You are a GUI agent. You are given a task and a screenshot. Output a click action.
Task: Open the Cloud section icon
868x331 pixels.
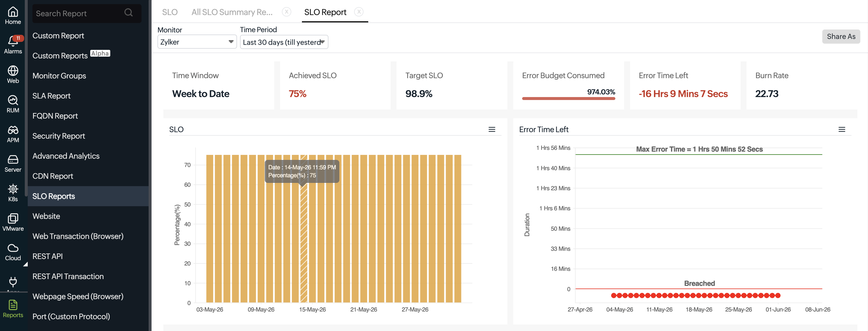pos(13,248)
